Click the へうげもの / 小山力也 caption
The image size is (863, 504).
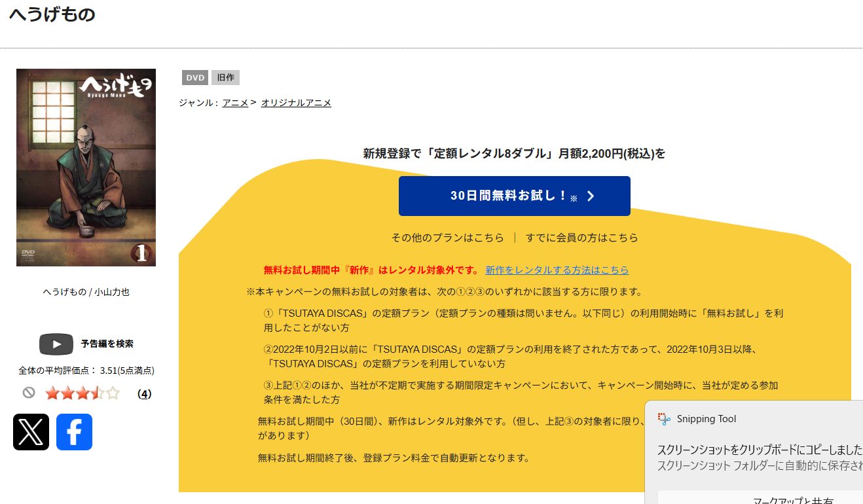[86, 292]
